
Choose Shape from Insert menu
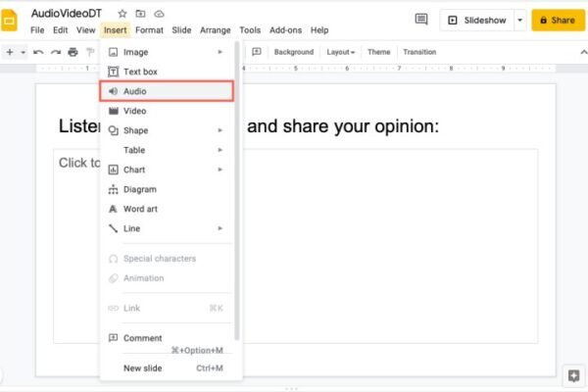click(167, 130)
